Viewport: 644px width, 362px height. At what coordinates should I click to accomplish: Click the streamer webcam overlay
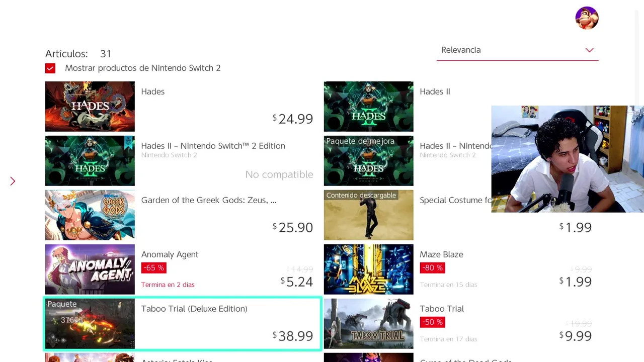(568, 159)
